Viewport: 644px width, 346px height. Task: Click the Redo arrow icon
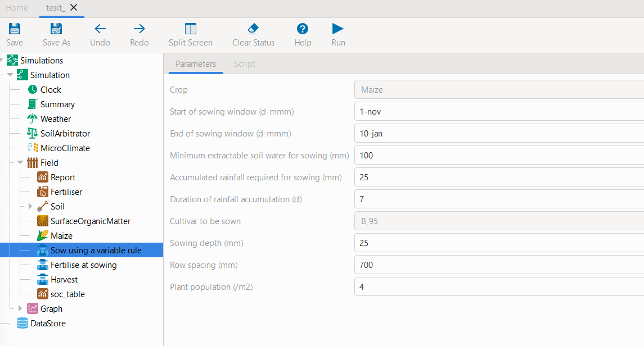tap(139, 29)
